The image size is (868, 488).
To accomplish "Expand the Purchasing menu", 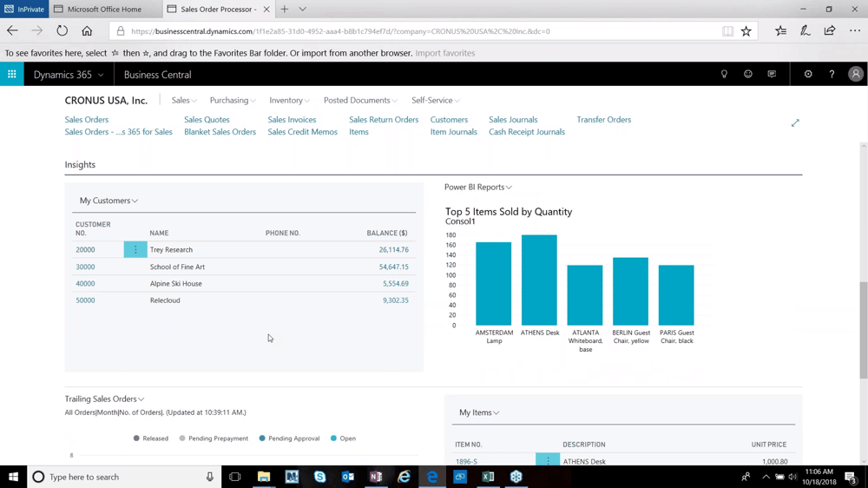I will [x=233, y=100].
